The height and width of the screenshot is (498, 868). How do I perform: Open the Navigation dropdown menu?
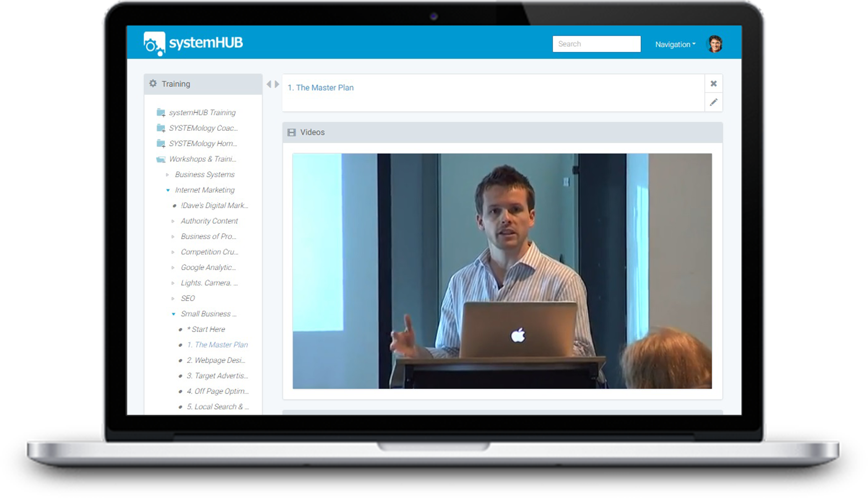point(675,44)
